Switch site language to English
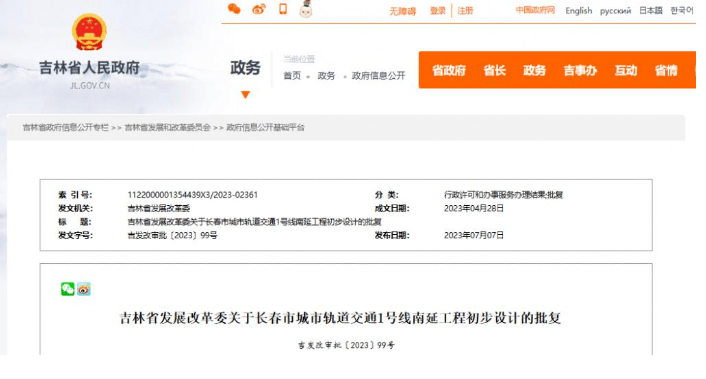 pos(579,11)
